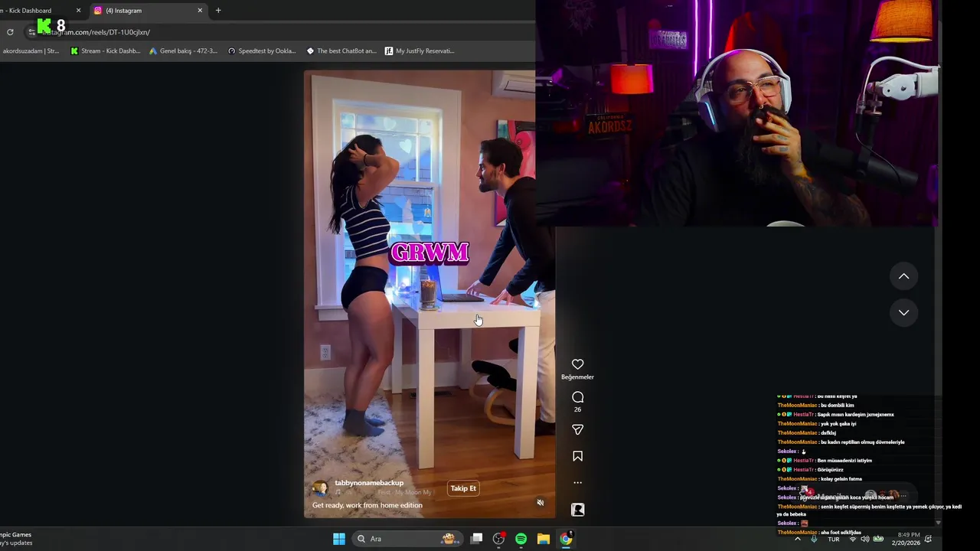Go to previous reel with up chevron
980x551 pixels.
point(903,276)
